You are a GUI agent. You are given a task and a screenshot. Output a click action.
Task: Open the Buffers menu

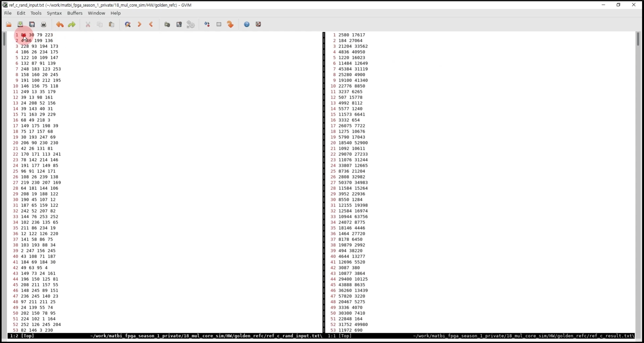pyautogui.click(x=75, y=13)
